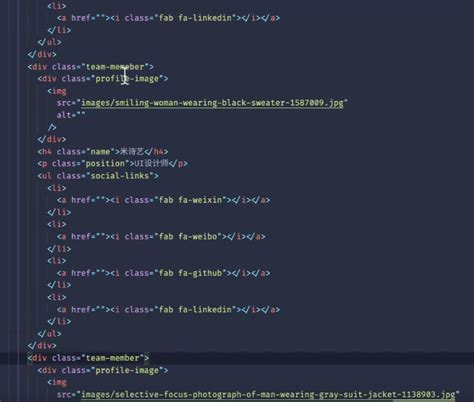Place cursor in UI设计师 position paragraph text

tap(151, 164)
